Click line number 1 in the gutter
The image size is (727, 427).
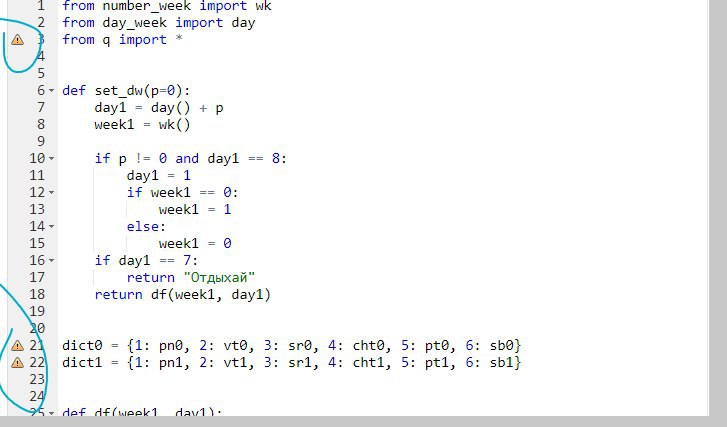point(41,6)
